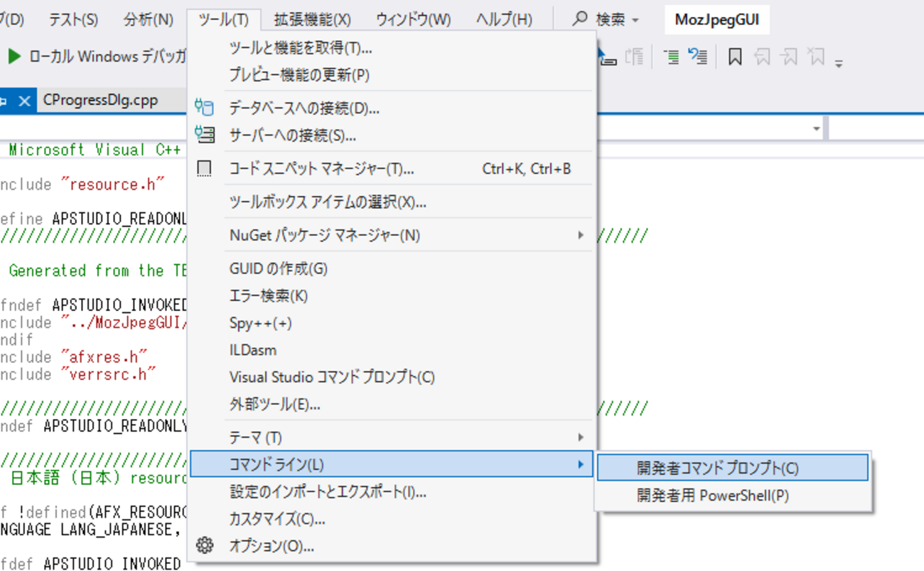
Task: Click the cursor-pointer toolbar icon
Action: point(607,57)
